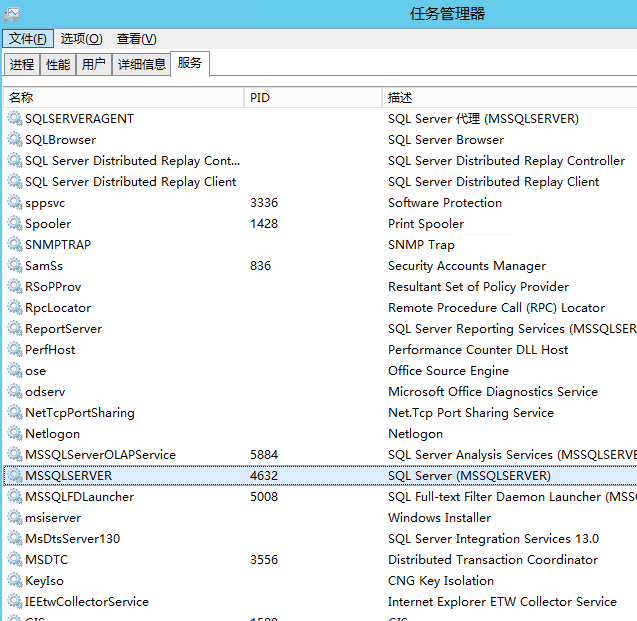Click gear icon beside RpcLocator
The width and height of the screenshot is (637, 621).
pos(15,307)
